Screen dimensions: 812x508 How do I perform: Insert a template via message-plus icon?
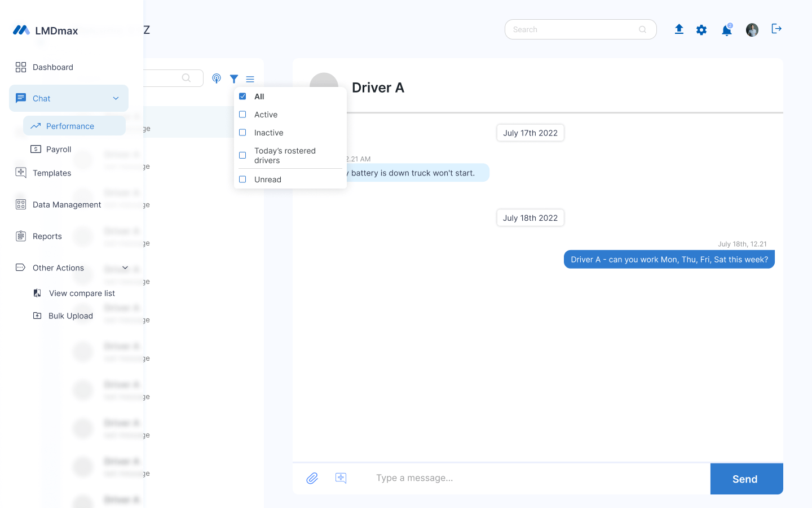point(341,478)
